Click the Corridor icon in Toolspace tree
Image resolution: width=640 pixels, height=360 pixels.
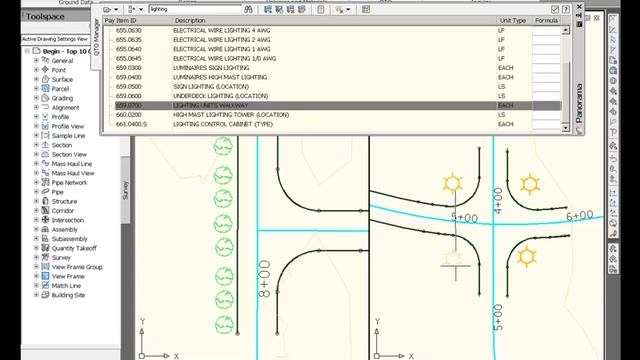click(45, 211)
